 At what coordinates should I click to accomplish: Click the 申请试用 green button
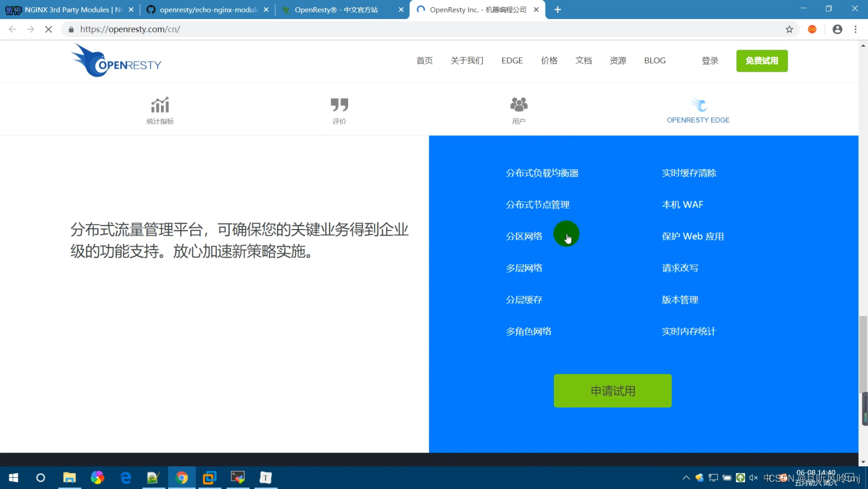pyautogui.click(x=612, y=391)
